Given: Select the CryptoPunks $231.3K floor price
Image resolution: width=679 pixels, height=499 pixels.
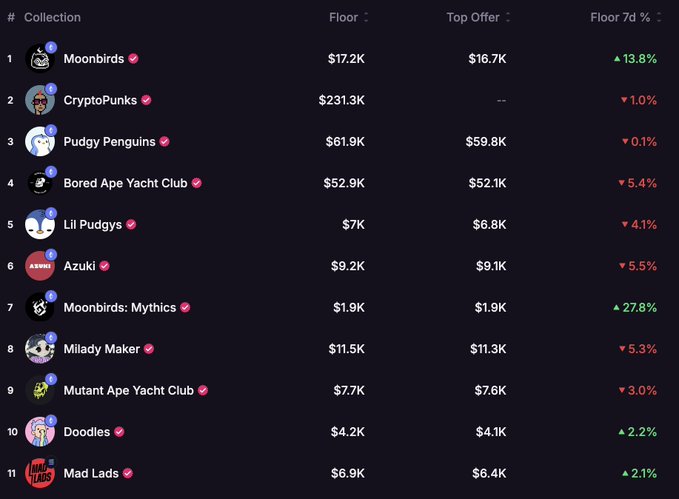Looking at the screenshot, I should [x=342, y=100].
